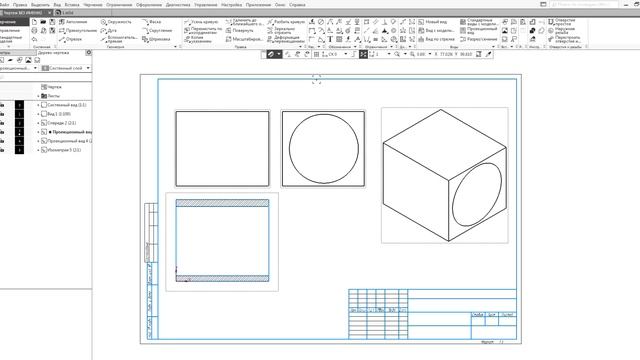
Task: Select the Окружность circle tool
Action: (x=116, y=22)
